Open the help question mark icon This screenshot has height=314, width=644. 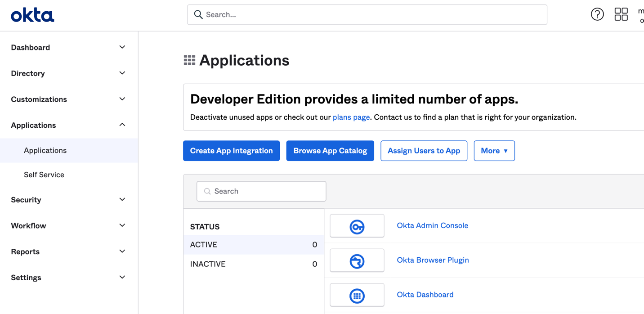tap(597, 14)
